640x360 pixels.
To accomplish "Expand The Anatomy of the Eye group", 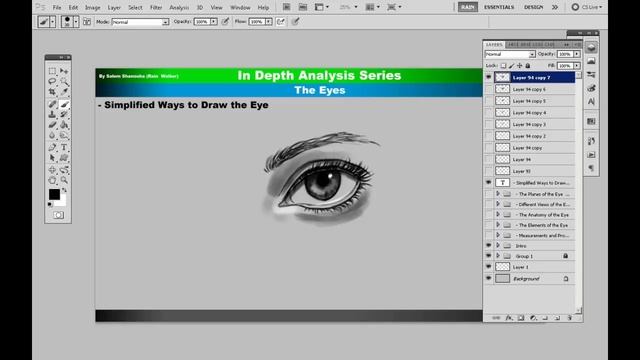I will coord(498,214).
